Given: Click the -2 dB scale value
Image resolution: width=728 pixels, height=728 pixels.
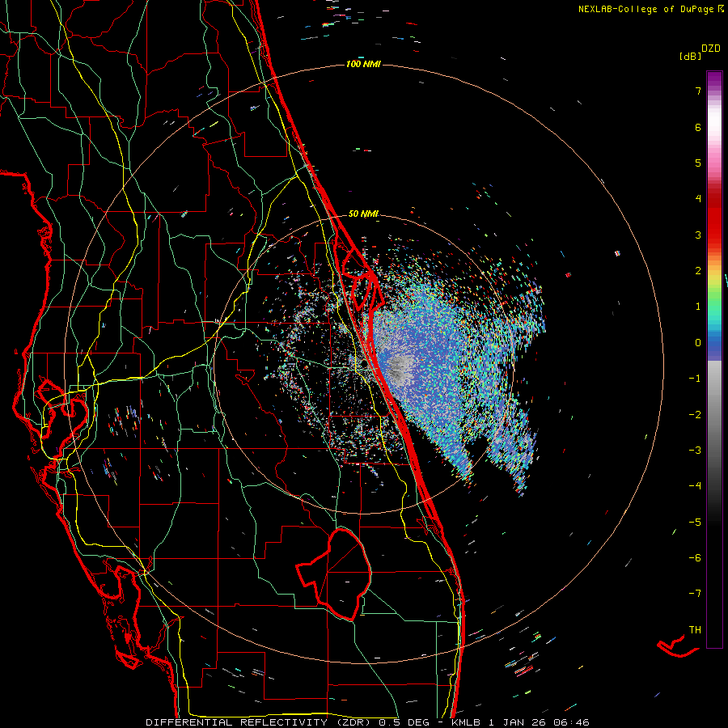Looking at the screenshot, I should point(695,415).
